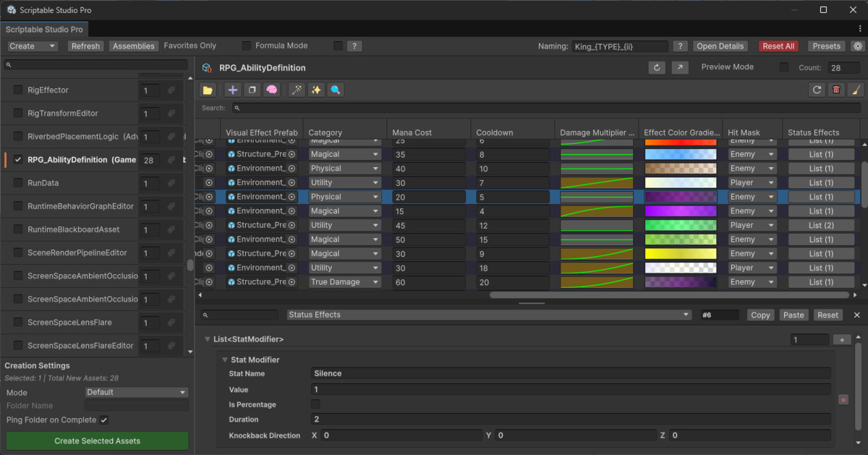Open the settings gear in the top-right corner
The width and height of the screenshot is (868, 455).
click(859, 45)
